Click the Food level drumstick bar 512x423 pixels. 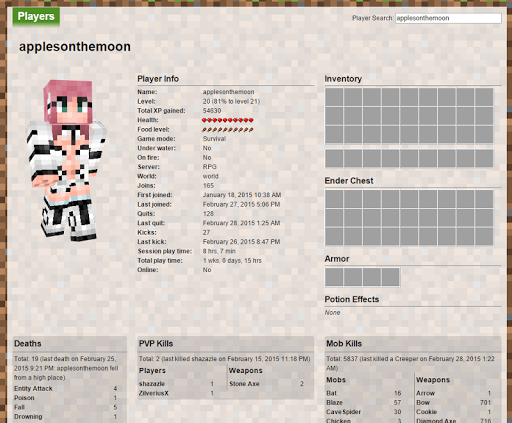(x=228, y=130)
